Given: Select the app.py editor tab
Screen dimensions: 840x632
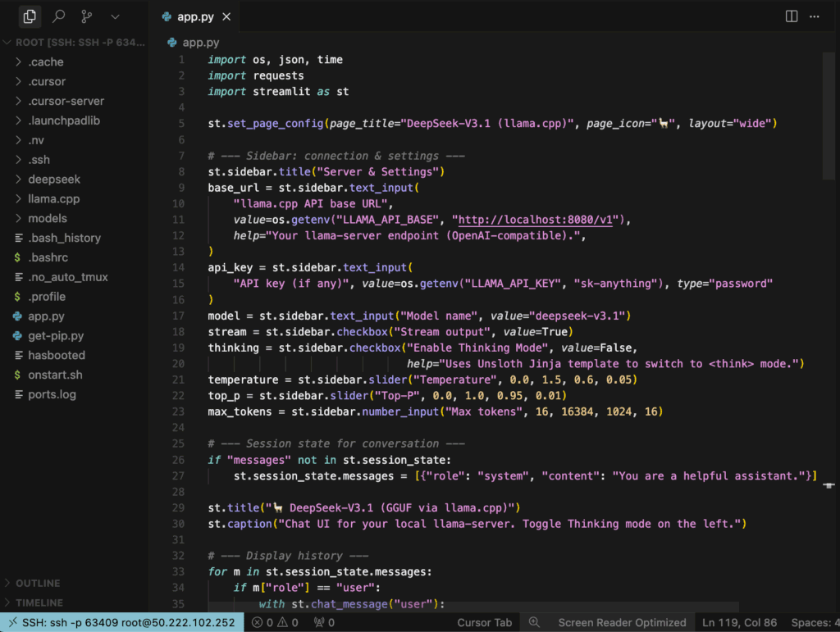Looking at the screenshot, I should 195,16.
